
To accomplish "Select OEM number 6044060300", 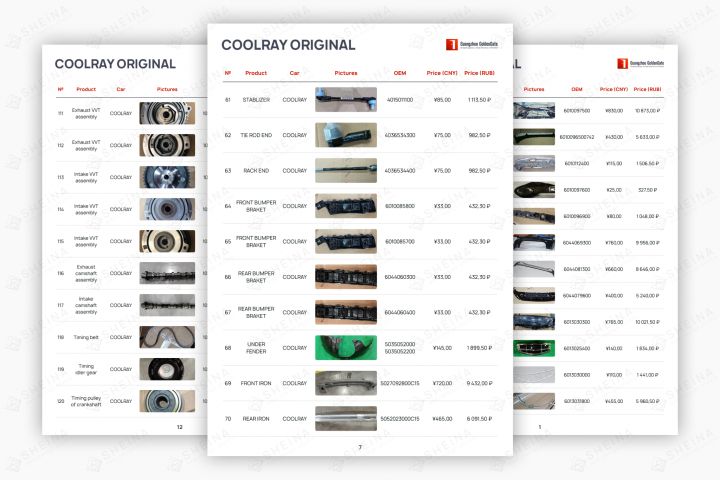I will 400,277.
